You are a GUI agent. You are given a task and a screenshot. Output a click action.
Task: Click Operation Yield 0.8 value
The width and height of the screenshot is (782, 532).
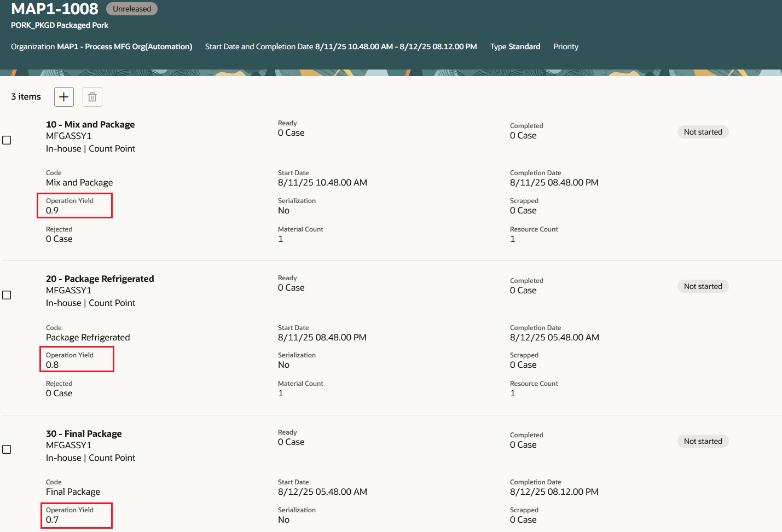(x=53, y=365)
